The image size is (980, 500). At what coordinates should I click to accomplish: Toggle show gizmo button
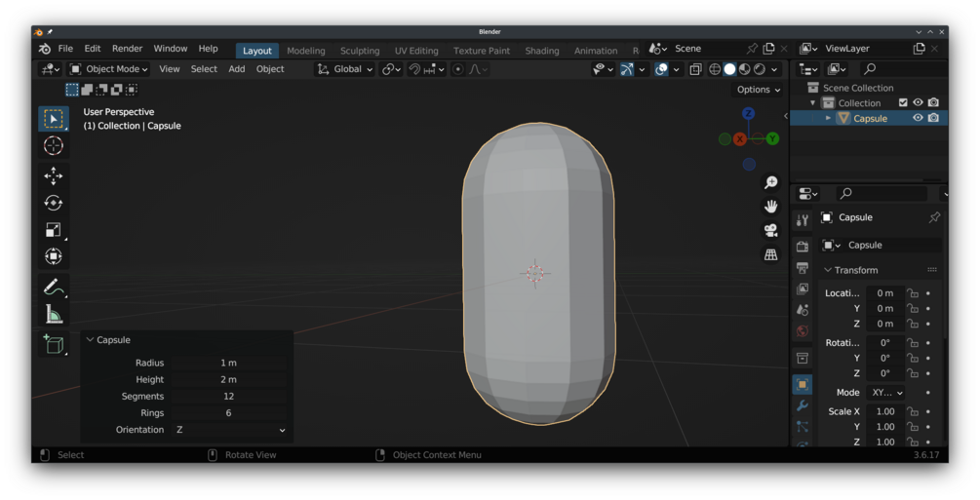(x=627, y=69)
